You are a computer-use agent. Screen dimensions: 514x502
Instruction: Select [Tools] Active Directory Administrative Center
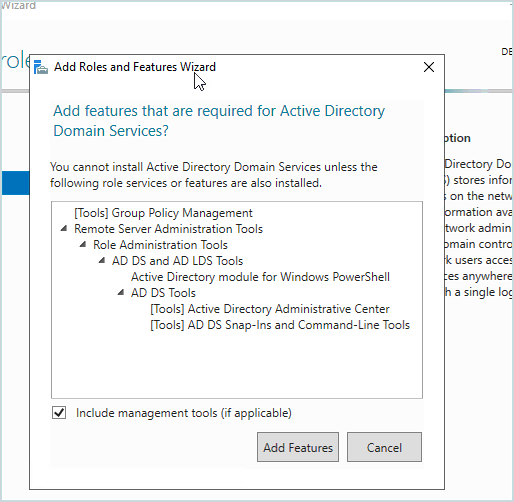click(x=270, y=309)
